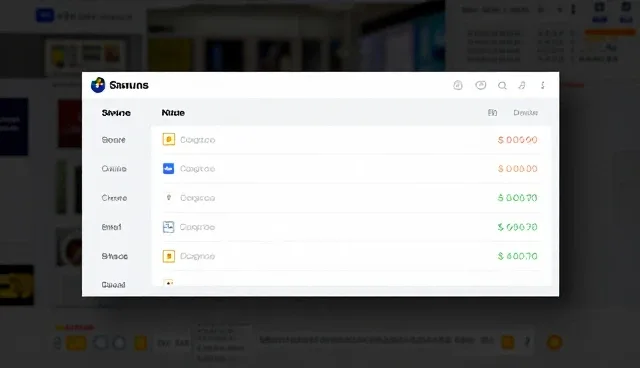
Task: Select the sidebar item reading "Cheme"
Action: [x=114, y=198]
